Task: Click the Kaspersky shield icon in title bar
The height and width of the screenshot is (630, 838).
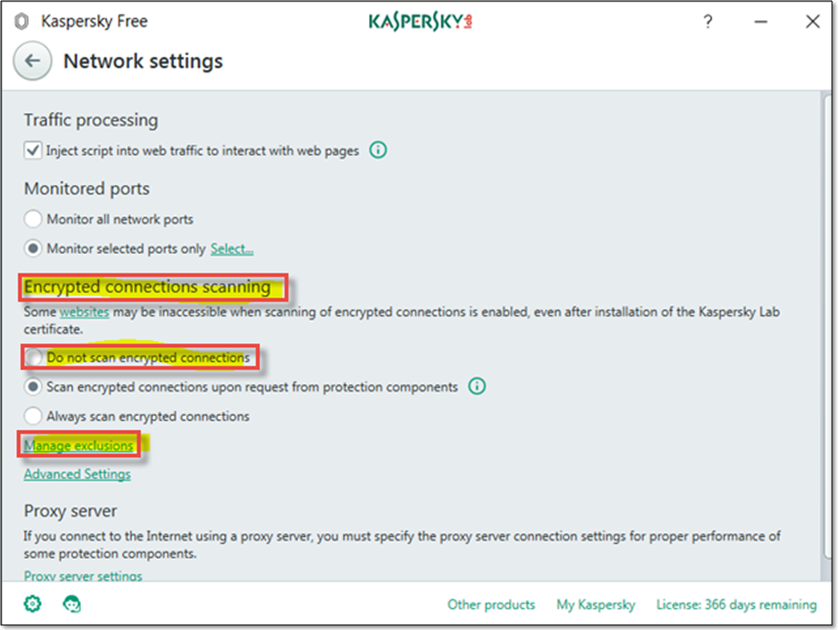Action: pos(21,21)
